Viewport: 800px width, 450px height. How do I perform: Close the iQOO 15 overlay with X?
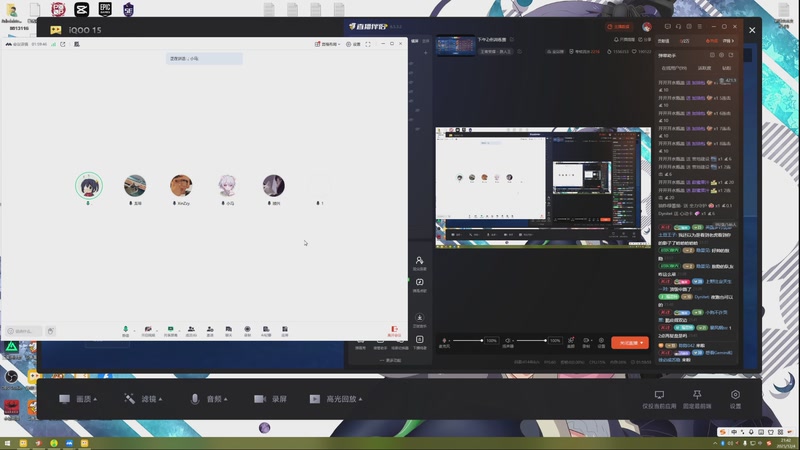click(752, 30)
